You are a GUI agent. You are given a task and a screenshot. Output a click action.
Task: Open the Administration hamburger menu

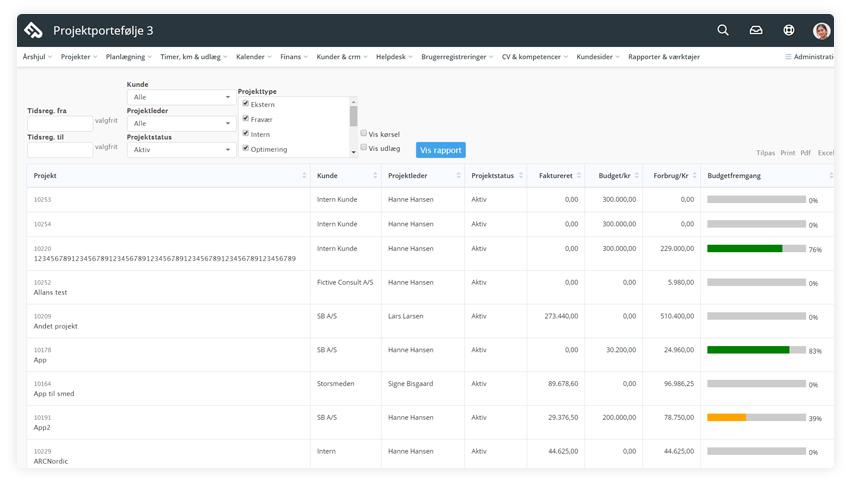click(x=809, y=56)
